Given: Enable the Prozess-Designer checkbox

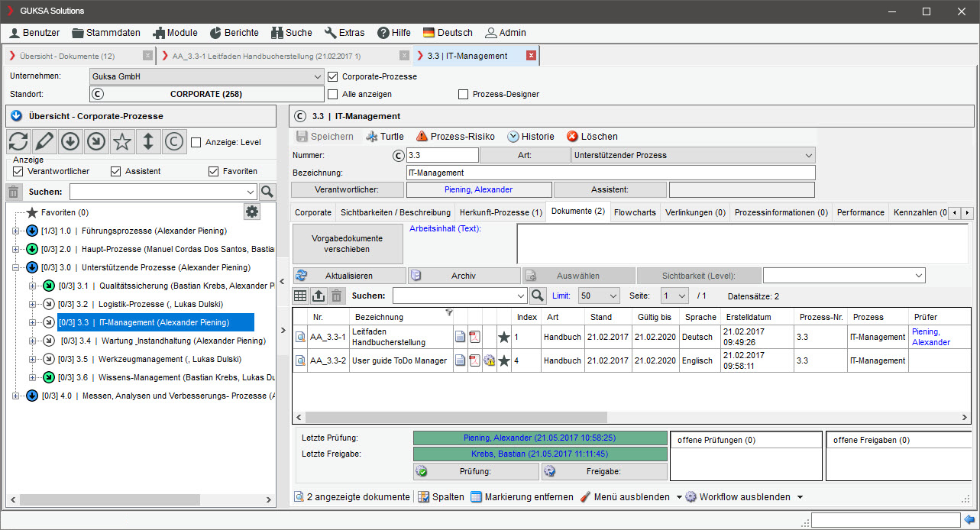Looking at the screenshot, I should (x=464, y=94).
